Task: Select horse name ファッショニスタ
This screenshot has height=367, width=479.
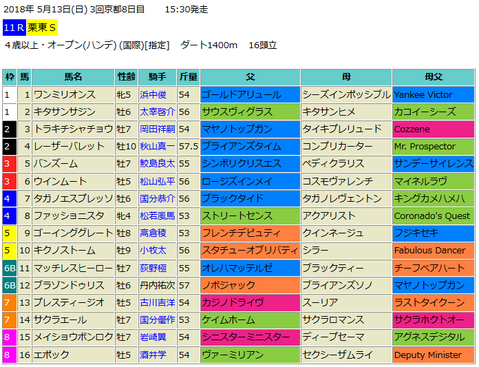Action: (x=69, y=216)
